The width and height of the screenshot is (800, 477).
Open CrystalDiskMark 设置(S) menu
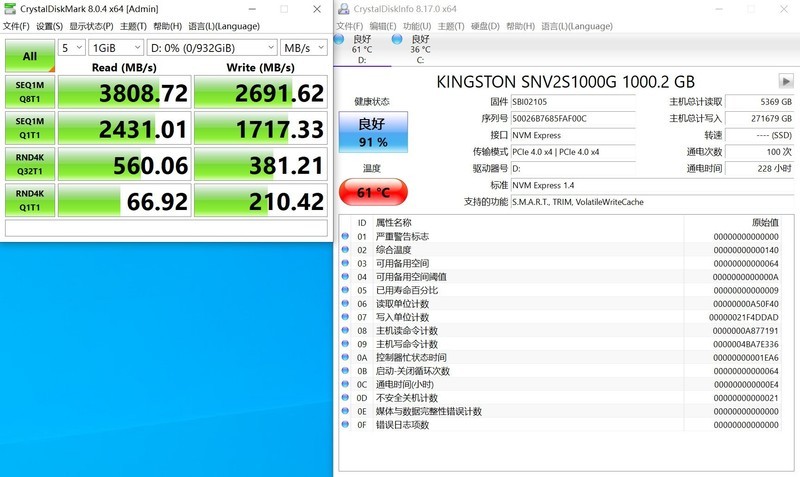49,26
